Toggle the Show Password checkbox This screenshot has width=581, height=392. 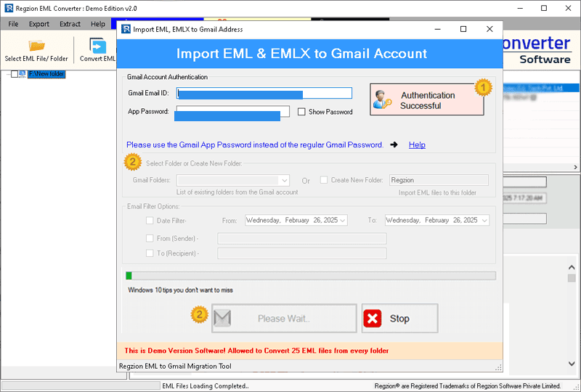point(301,112)
